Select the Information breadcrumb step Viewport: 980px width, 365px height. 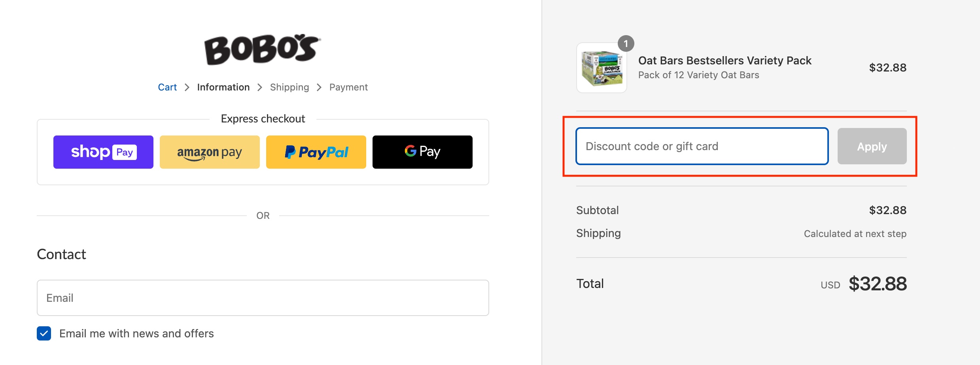(x=223, y=87)
